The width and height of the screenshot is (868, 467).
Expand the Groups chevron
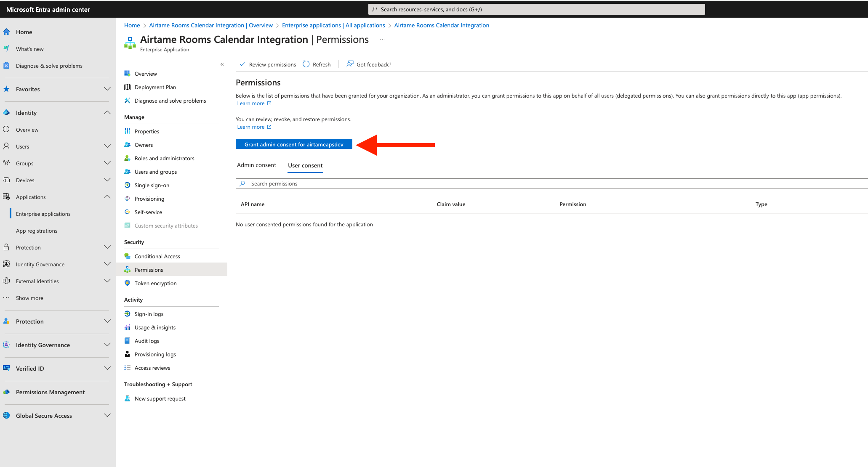pos(107,163)
